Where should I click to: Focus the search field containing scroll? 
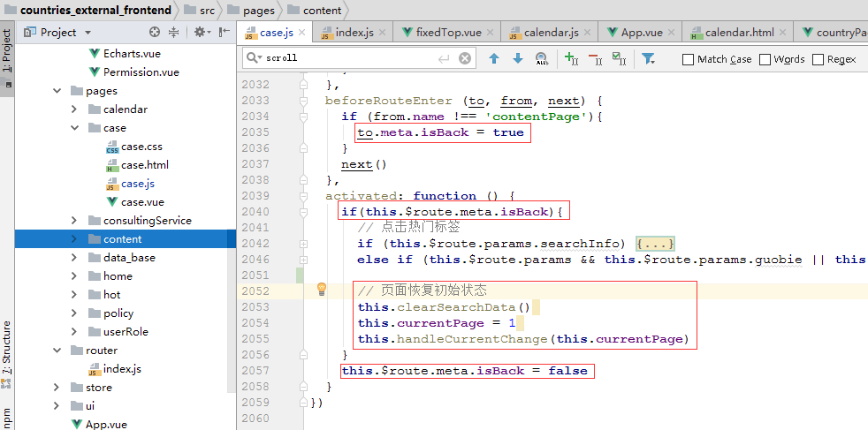coord(360,58)
